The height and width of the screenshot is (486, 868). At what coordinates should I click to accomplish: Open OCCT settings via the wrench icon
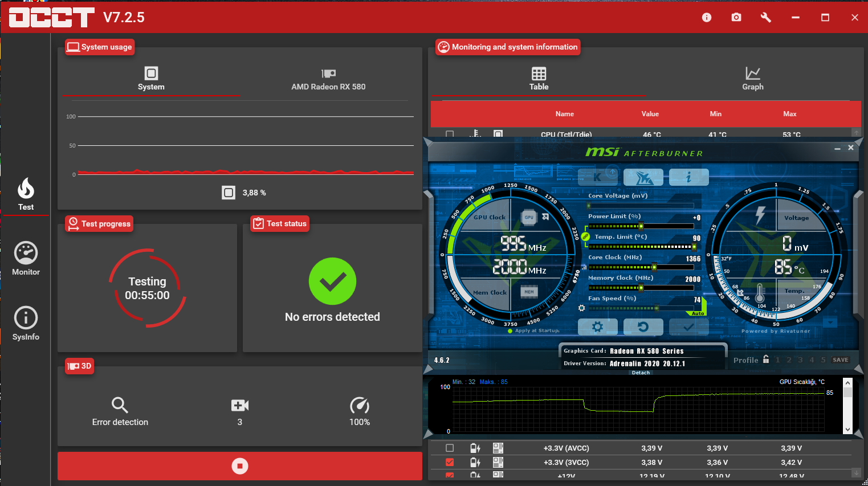pyautogui.click(x=766, y=18)
